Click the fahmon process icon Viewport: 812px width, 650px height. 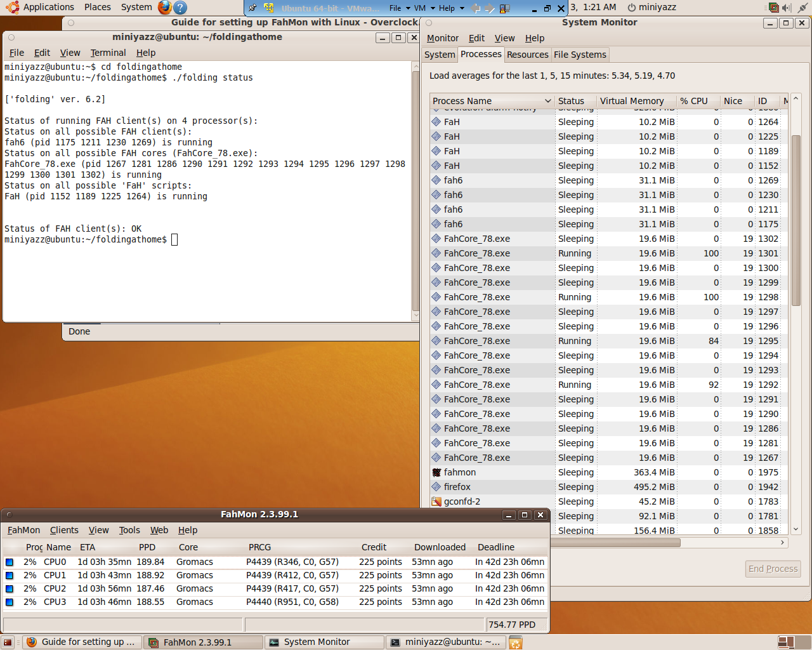pos(436,472)
